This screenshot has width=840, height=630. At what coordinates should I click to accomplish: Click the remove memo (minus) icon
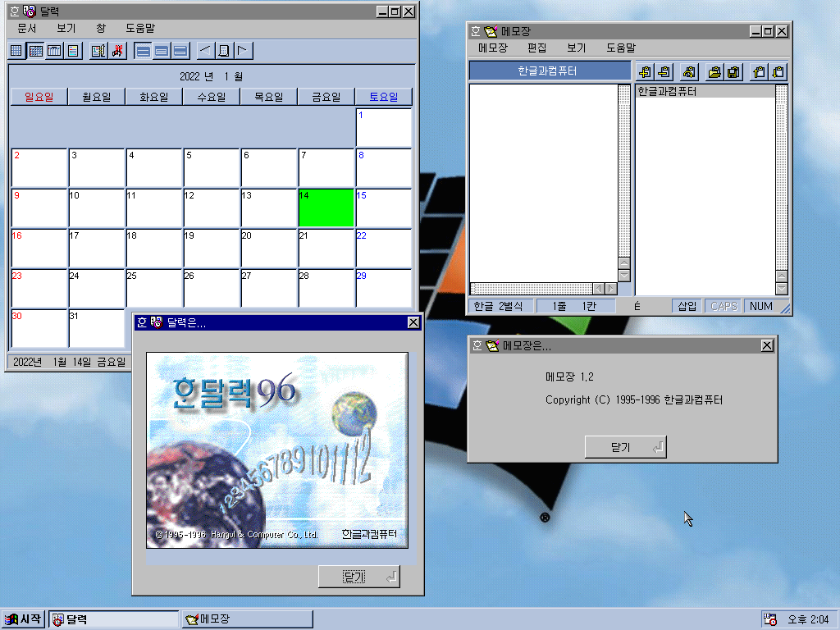664,71
